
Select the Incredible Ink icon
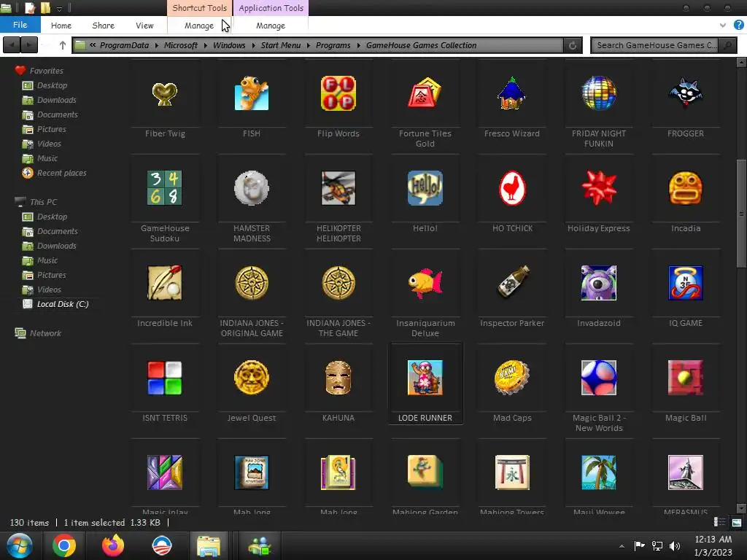(x=164, y=283)
